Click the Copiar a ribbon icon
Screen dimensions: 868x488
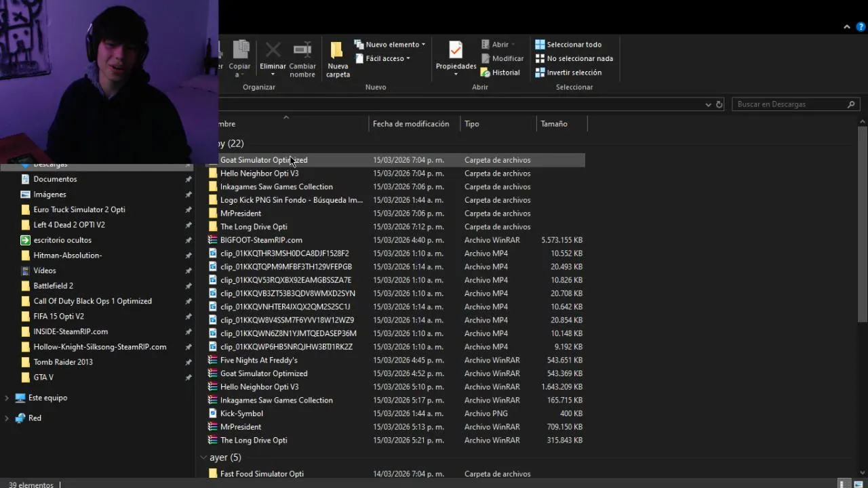[x=241, y=50]
